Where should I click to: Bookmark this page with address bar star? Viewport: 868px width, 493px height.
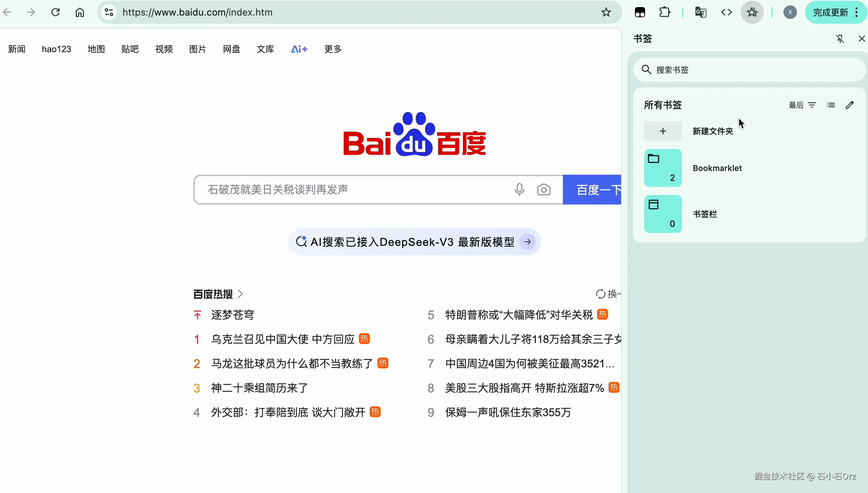tap(606, 13)
